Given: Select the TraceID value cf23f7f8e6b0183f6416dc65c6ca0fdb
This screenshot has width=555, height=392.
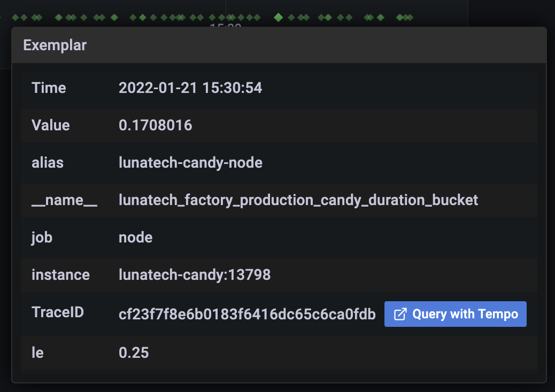Looking at the screenshot, I should 247,314.
